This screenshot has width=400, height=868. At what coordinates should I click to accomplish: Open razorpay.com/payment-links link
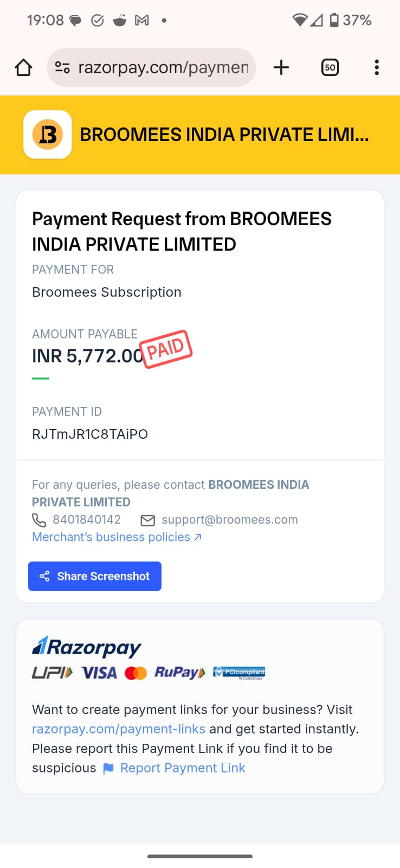click(119, 729)
